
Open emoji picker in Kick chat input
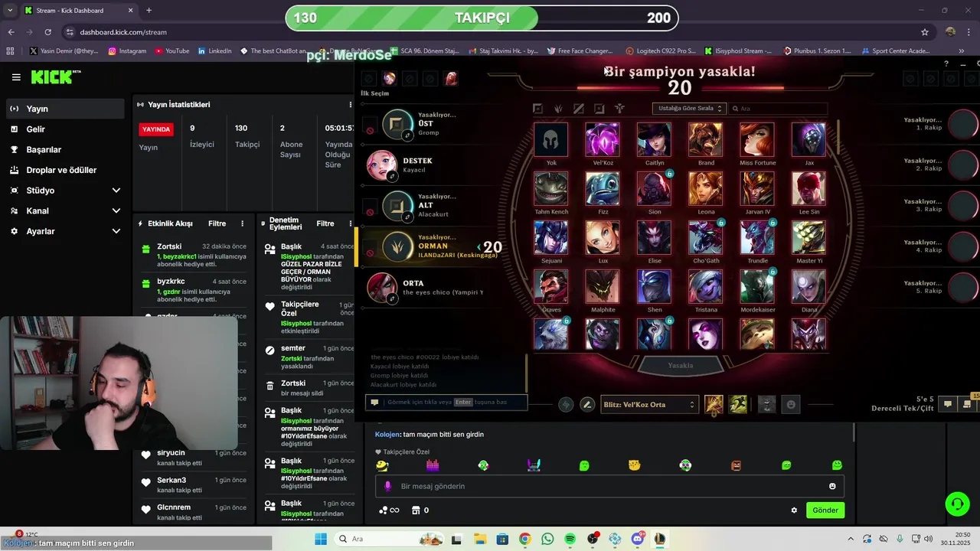832,486
